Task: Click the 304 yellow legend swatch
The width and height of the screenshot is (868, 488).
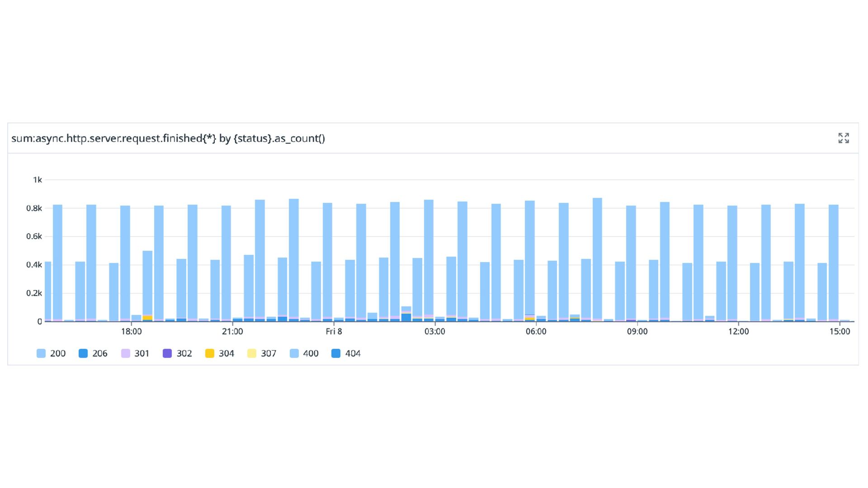Action: coord(209,354)
